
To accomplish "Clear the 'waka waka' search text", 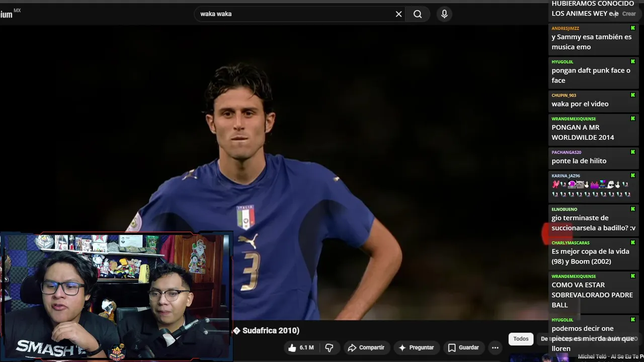I will 398,14.
